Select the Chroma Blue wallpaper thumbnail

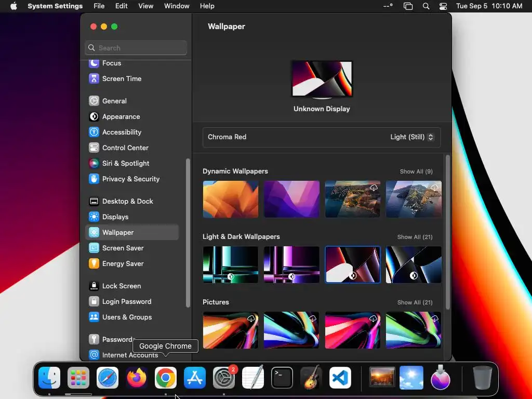(414, 264)
